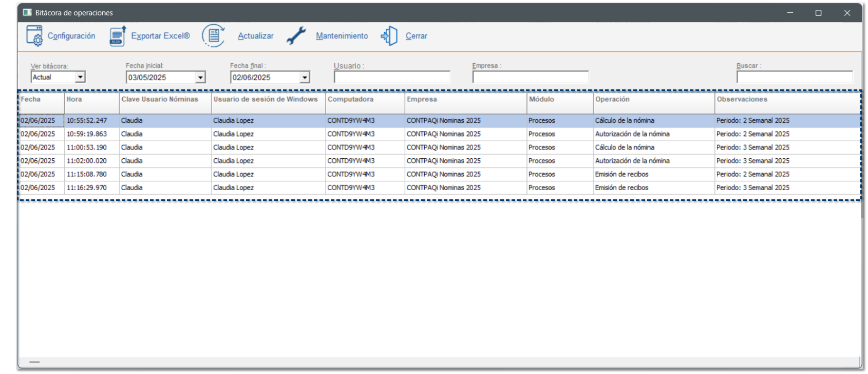Screen dimensions: 868x374
Task: Click the Mantenimiento text link
Action: pos(342,36)
